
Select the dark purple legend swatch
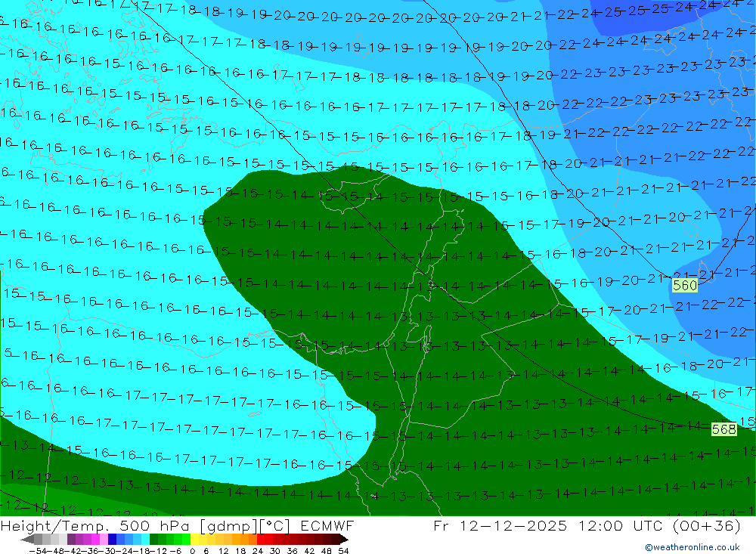pyautogui.click(x=71, y=539)
